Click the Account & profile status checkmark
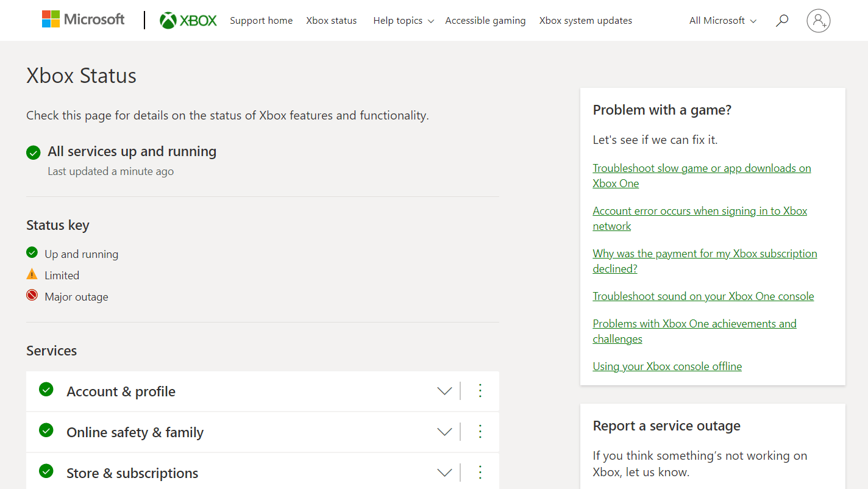868x489 pixels. pos(46,389)
